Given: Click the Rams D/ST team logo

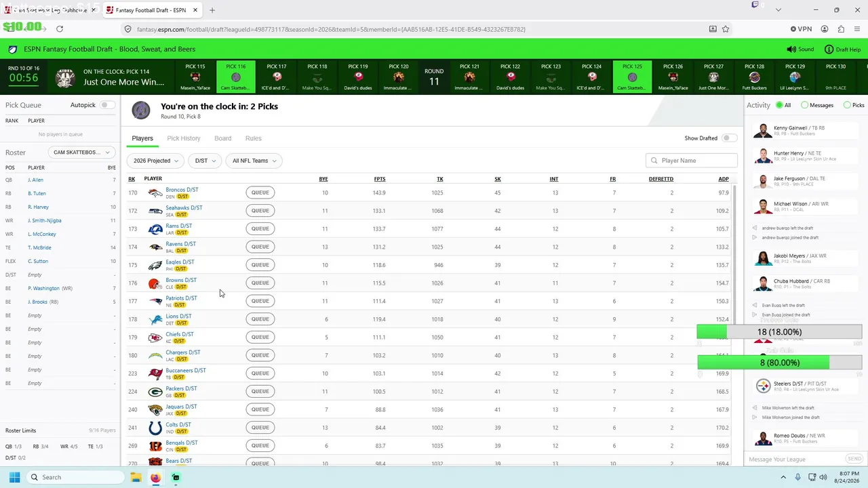Looking at the screenshot, I should pos(155,229).
